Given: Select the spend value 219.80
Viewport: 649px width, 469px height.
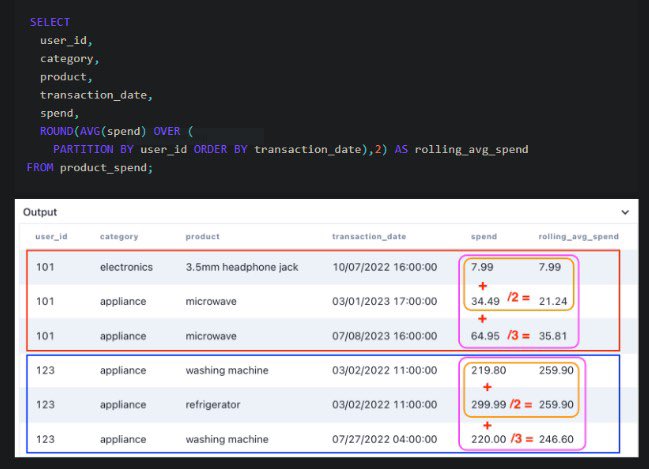Looking at the screenshot, I should point(488,370).
